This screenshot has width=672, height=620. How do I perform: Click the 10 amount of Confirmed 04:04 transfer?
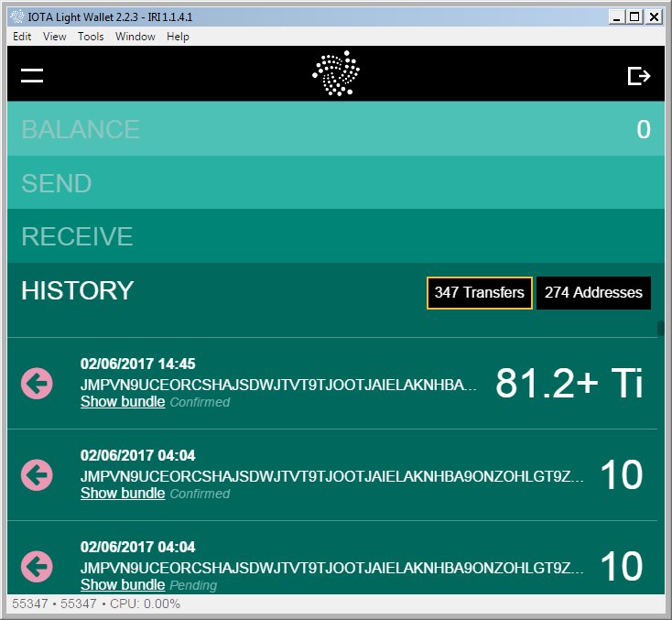(622, 474)
